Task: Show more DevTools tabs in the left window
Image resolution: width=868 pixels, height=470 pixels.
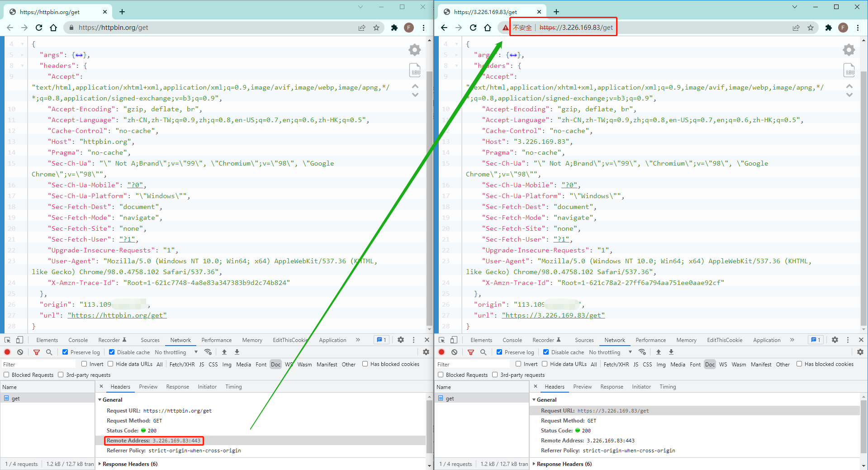Action: (x=358, y=340)
